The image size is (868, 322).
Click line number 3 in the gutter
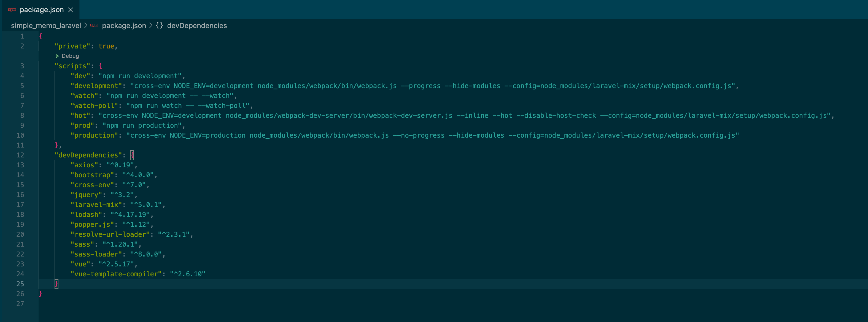pyautogui.click(x=22, y=66)
